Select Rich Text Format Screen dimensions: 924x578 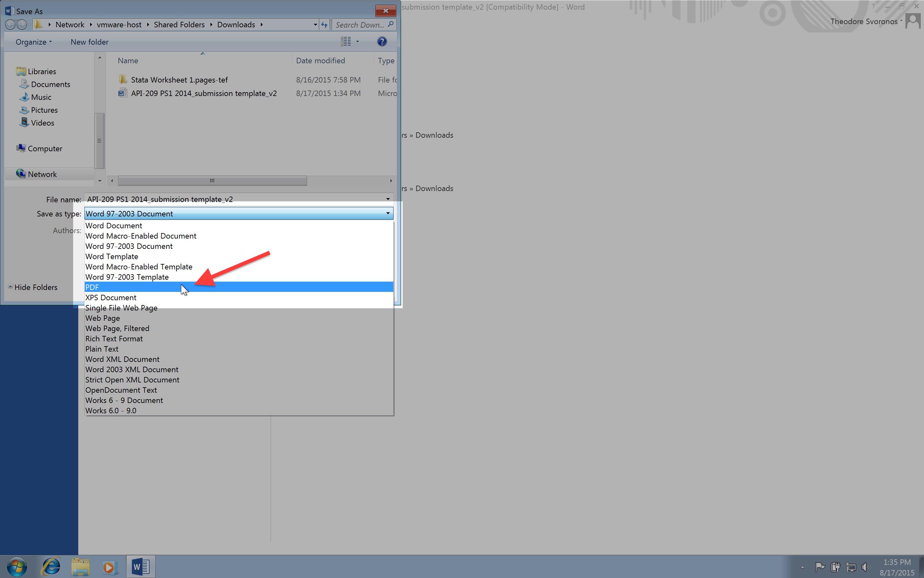[239, 339]
